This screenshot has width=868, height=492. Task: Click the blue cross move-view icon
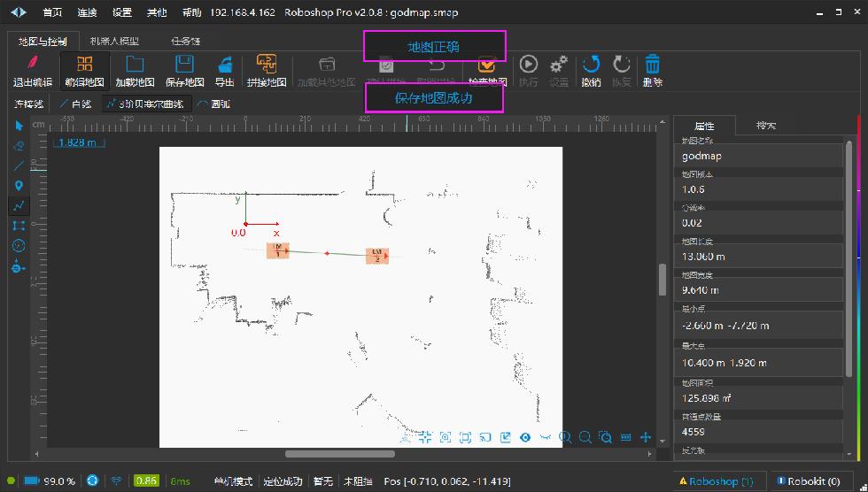(646, 437)
